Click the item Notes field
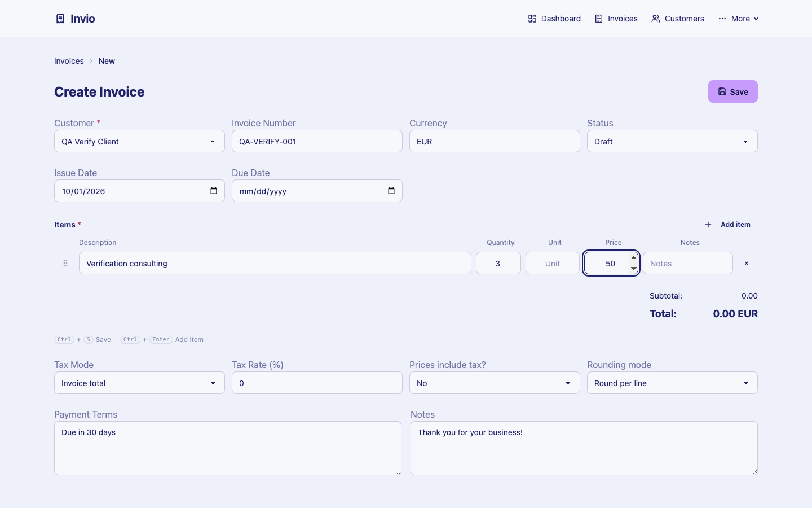Screen dimensions: 812x508 (x=688, y=263)
